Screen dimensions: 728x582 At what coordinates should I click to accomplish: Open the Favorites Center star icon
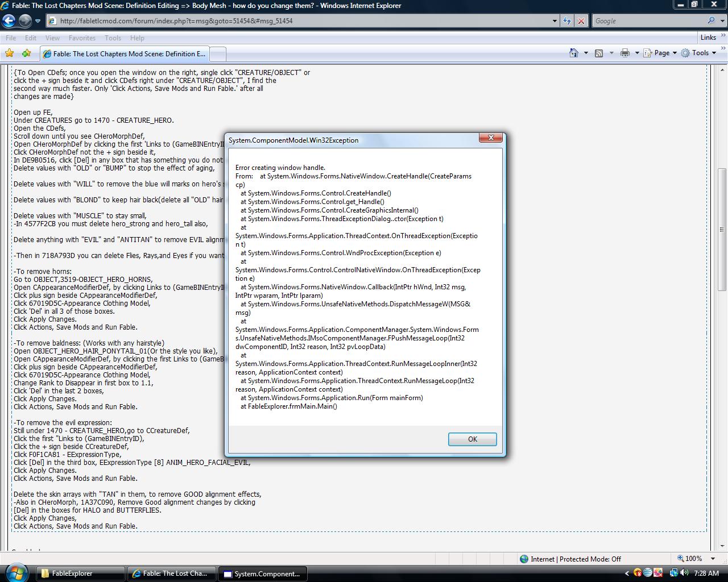tap(9, 53)
